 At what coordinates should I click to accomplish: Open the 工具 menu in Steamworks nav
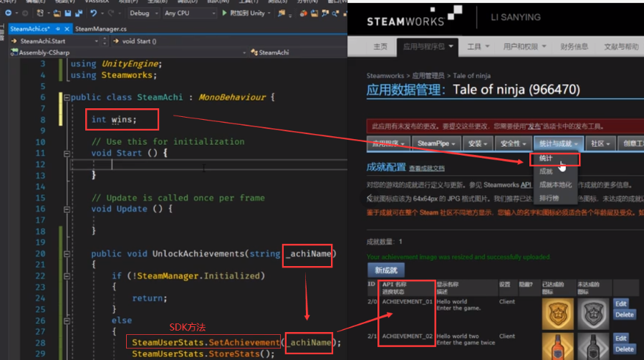pos(479,47)
